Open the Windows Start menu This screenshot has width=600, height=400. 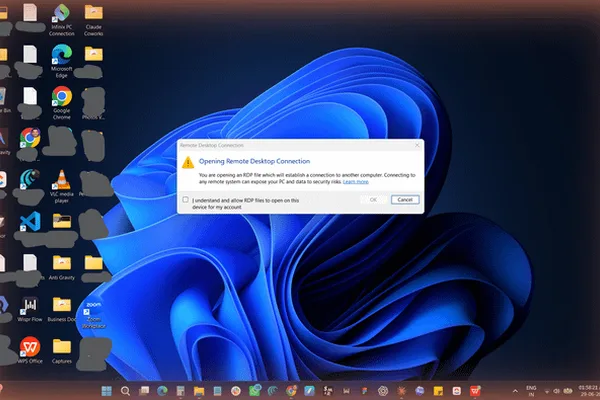pyautogui.click(x=107, y=391)
